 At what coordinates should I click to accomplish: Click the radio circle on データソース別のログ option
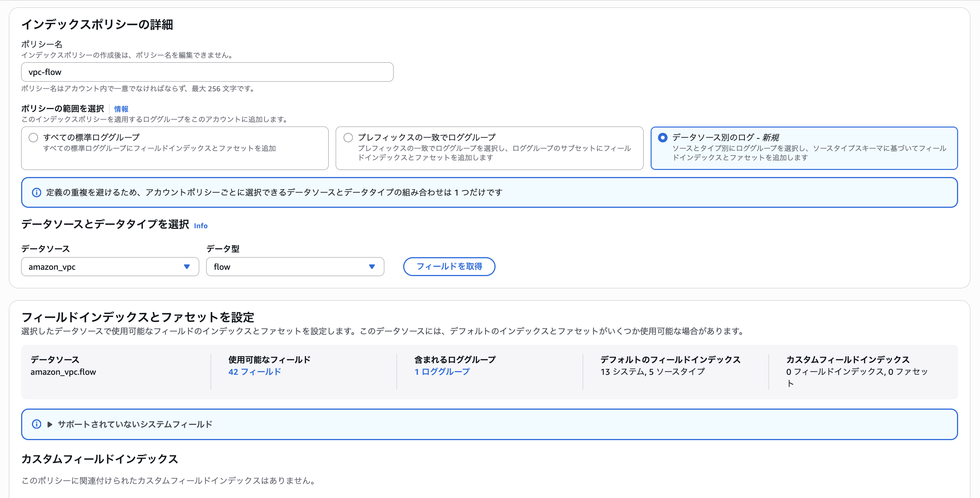click(662, 137)
